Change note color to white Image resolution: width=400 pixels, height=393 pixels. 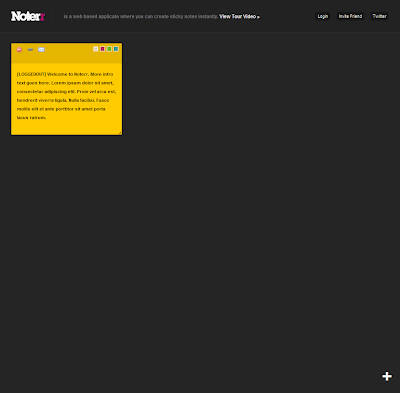click(96, 49)
